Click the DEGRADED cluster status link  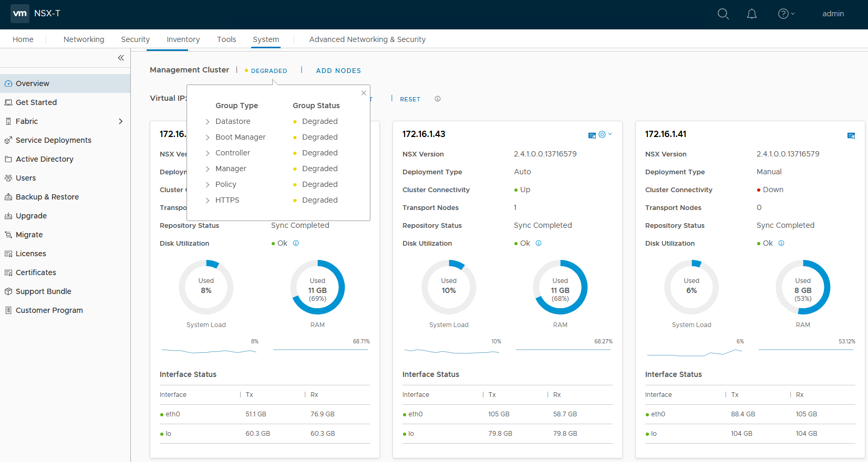click(268, 71)
